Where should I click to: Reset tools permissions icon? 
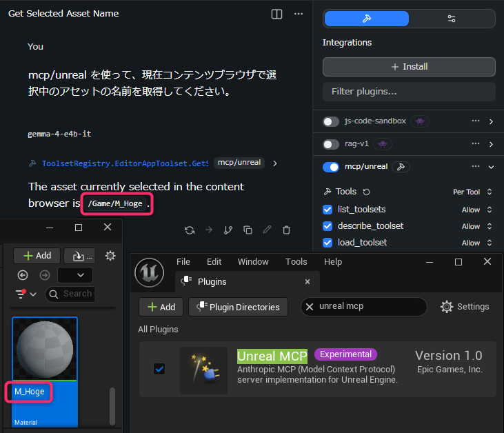(x=366, y=192)
